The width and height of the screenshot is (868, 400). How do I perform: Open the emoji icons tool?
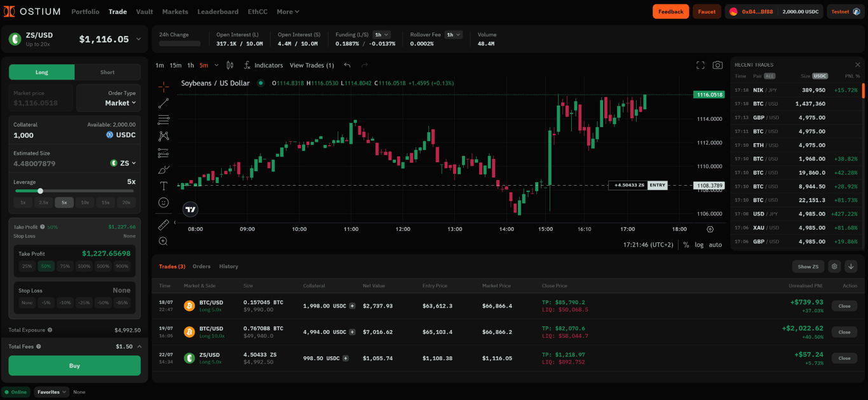pos(164,202)
